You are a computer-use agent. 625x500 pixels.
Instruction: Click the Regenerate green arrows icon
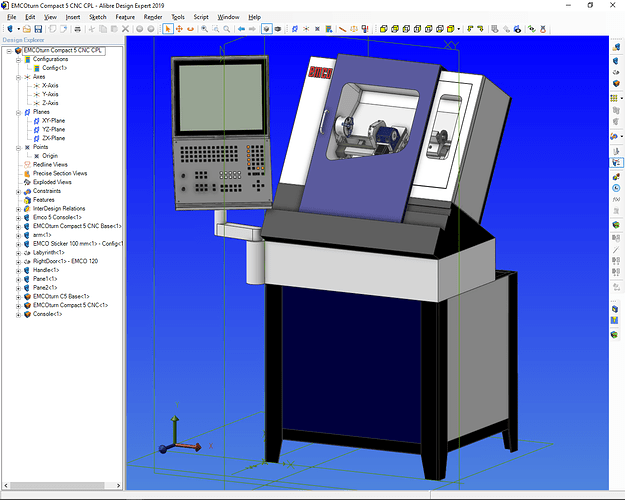531,29
